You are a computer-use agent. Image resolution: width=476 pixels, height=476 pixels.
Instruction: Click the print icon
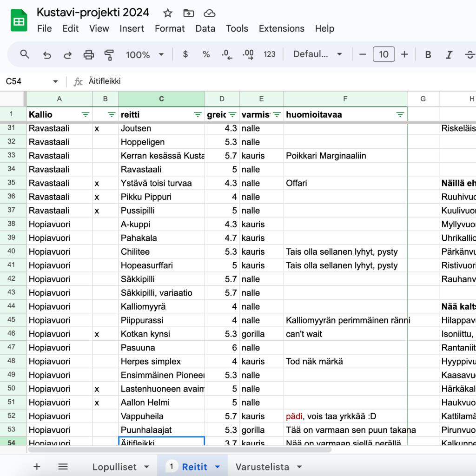88,54
